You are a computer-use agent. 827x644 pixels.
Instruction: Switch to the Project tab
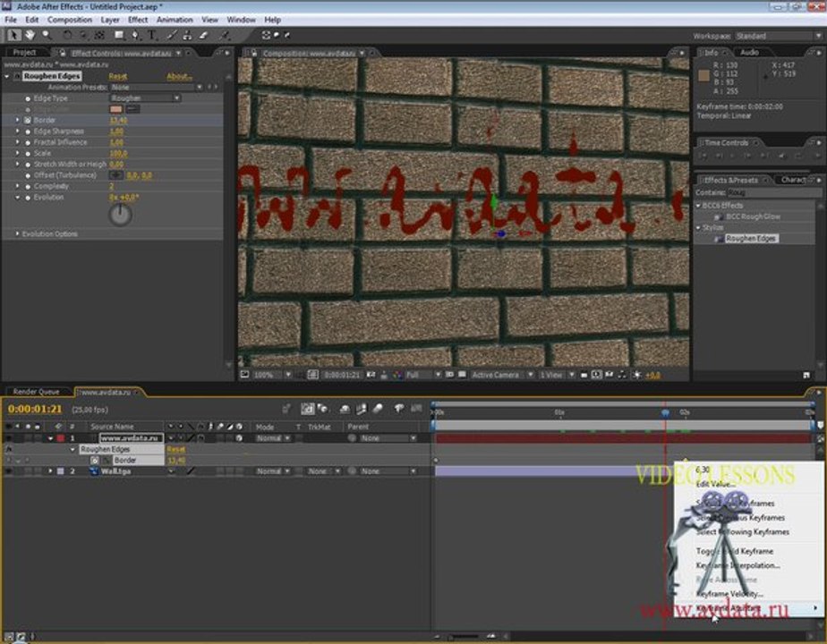24,53
